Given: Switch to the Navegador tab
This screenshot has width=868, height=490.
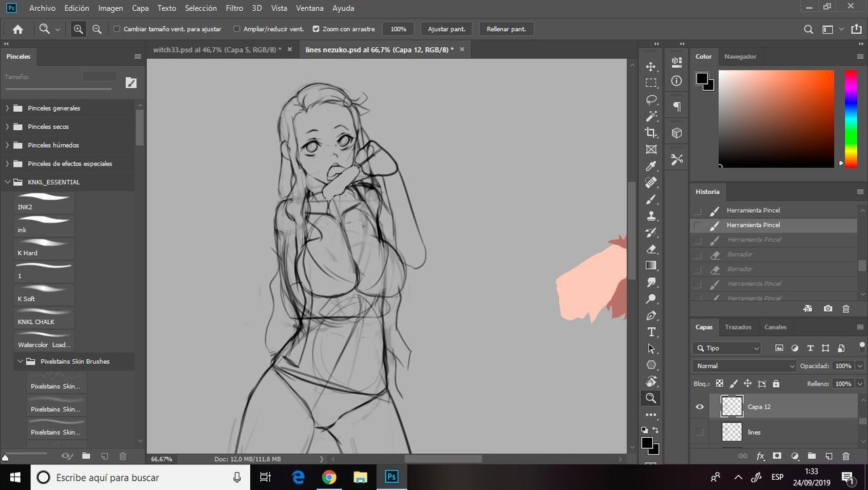Looking at the screenshot, I should 740,56.
